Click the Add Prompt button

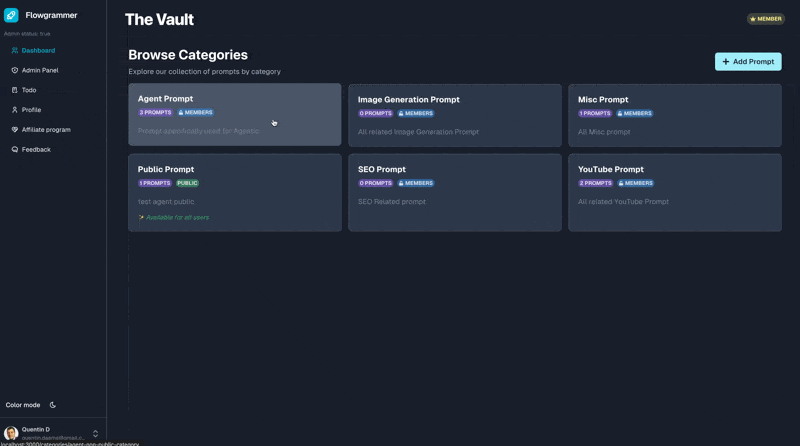(x=748, y=62)
